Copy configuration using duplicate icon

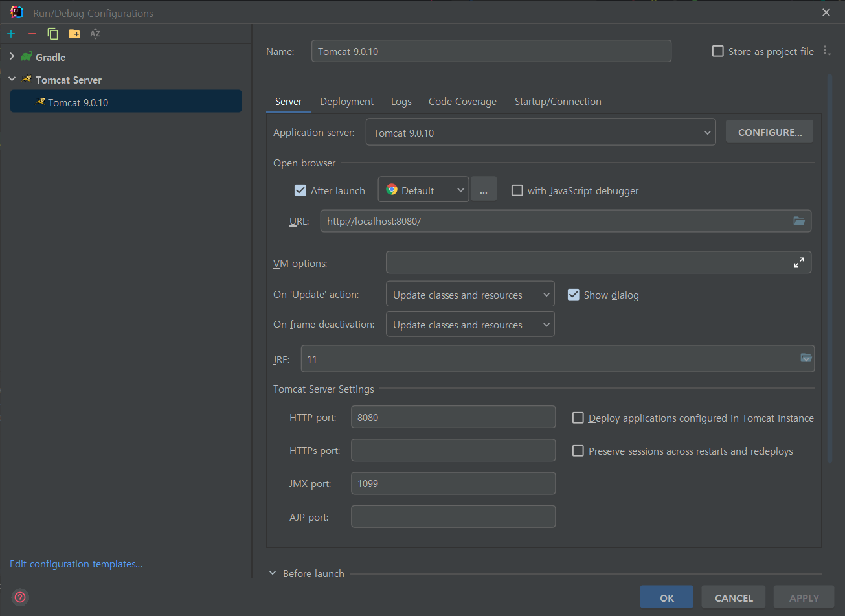tap(53, 34)
